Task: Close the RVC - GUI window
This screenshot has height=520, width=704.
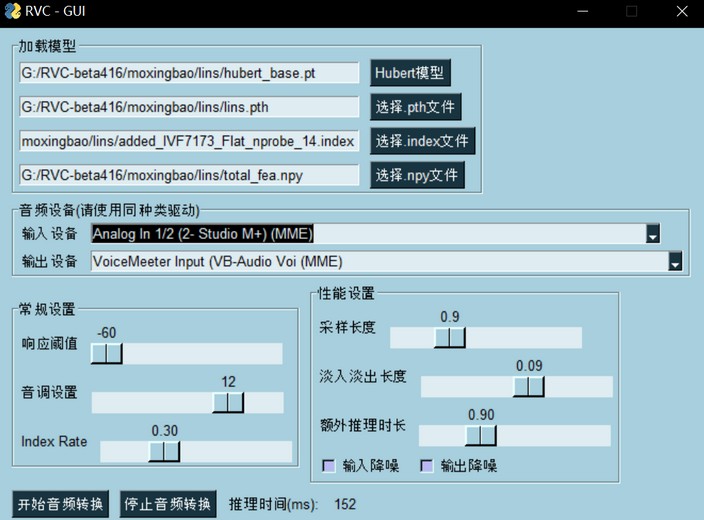Action: [x=682, y=11]
